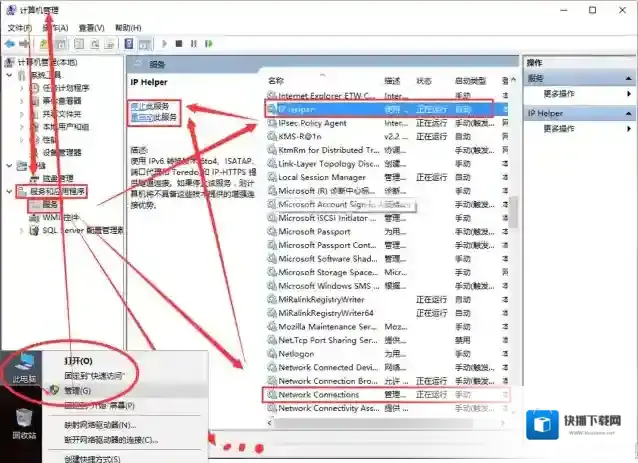The height and width of the screenshot is (463, 638).
Task: Click the Pause Service toolbar icon
Action: click(x=193, y=44)
